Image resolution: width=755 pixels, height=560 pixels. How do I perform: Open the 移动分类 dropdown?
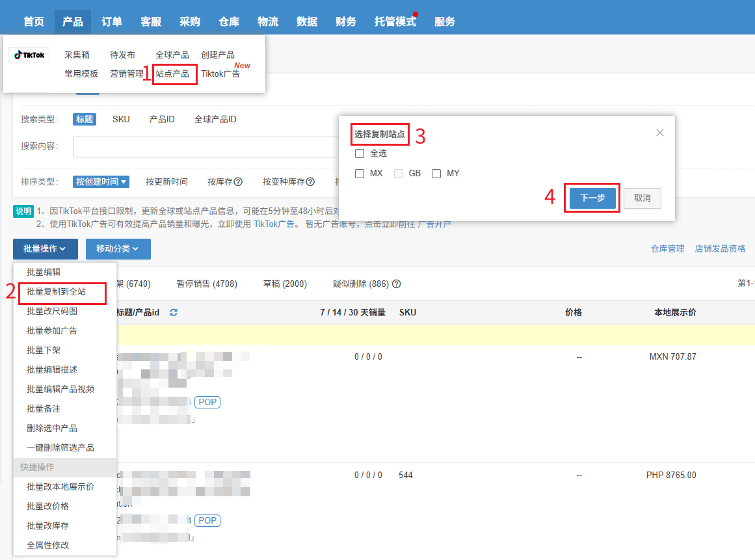coord(118,248)
